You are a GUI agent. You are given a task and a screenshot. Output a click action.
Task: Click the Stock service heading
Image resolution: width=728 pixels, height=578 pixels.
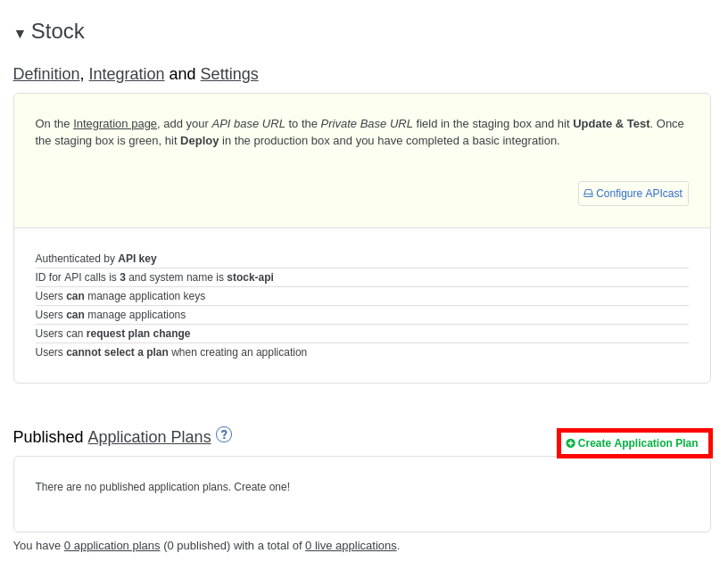57,31
